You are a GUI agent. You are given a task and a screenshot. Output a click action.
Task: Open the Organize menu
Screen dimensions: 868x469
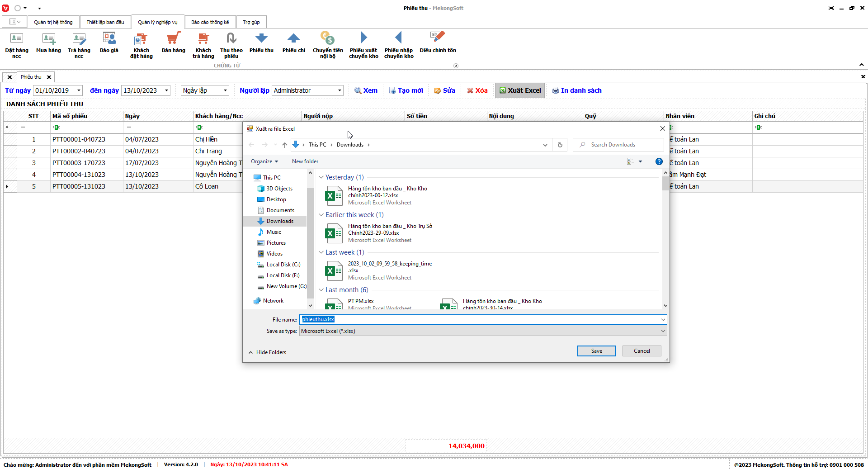point(264,161)
